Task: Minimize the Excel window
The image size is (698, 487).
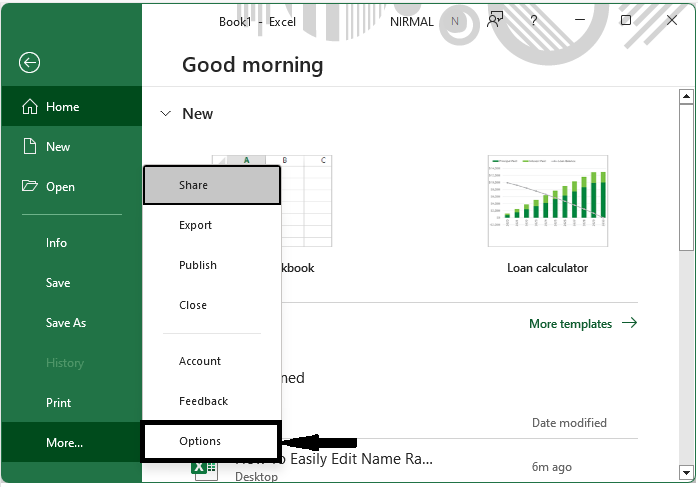Action: [x=580, y=20]
